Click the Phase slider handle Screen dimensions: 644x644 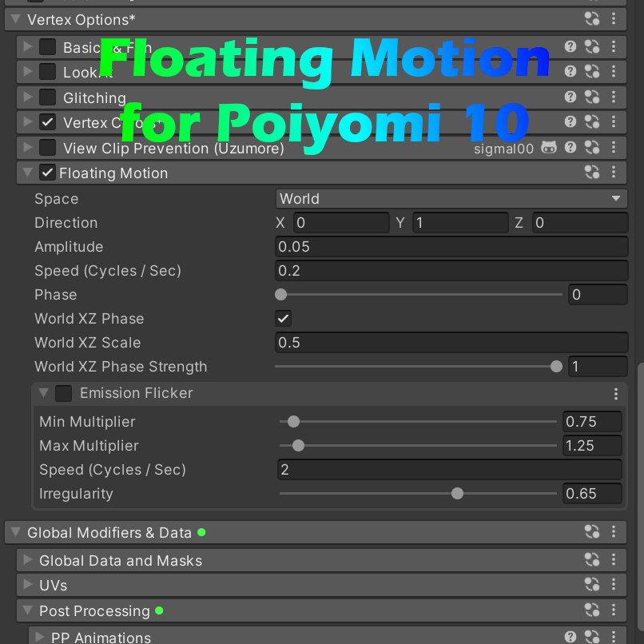pyautogui.click(x=281, y=295)
